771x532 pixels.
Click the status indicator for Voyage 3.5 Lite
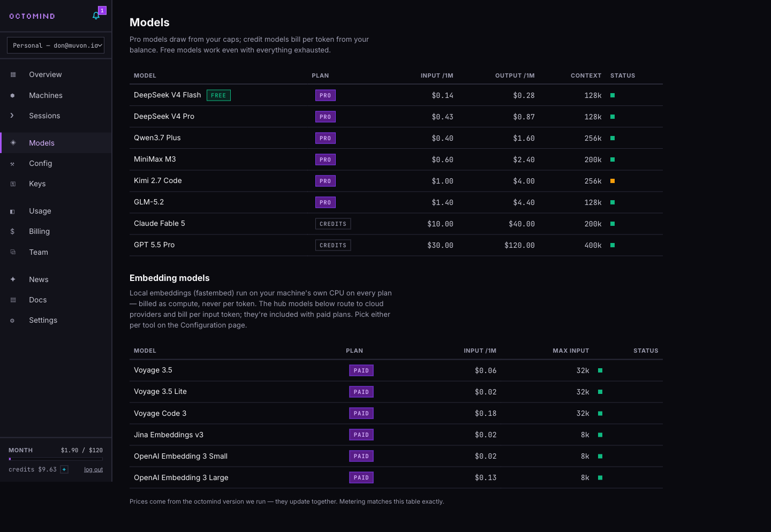pyautogui.click(x=600, y=392)
